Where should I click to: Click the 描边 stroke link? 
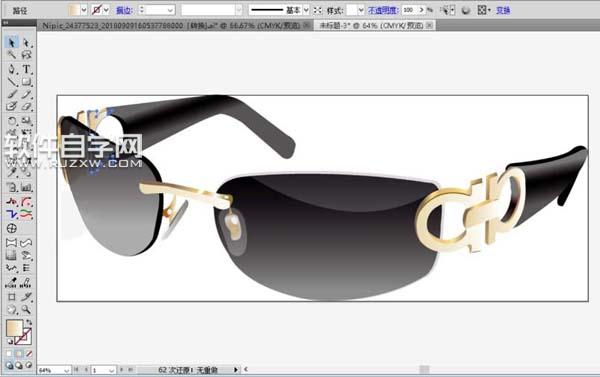tap(124, 10)
